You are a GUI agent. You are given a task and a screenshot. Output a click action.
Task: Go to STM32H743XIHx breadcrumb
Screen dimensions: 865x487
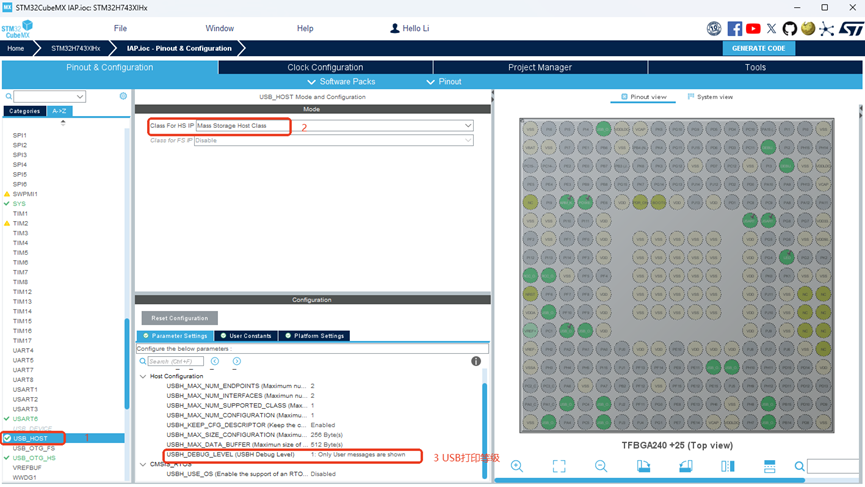click(x=76, y=49)
